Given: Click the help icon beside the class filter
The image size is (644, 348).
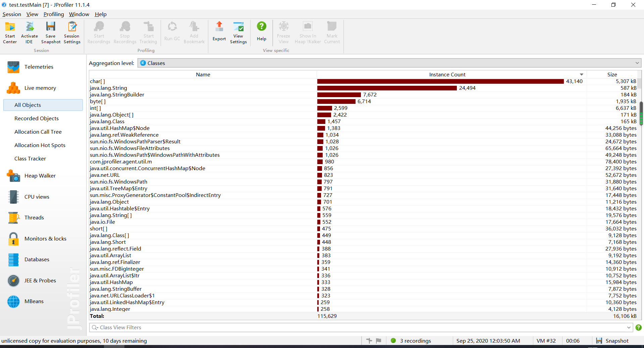Looking at the screenshot, I should 639,328.
